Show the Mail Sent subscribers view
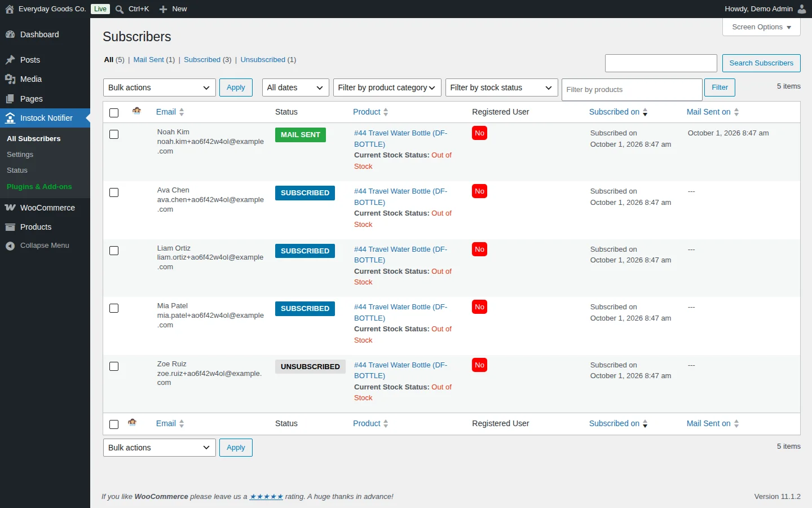Viewport: 812px width, 508px height. tap(148, 60)
